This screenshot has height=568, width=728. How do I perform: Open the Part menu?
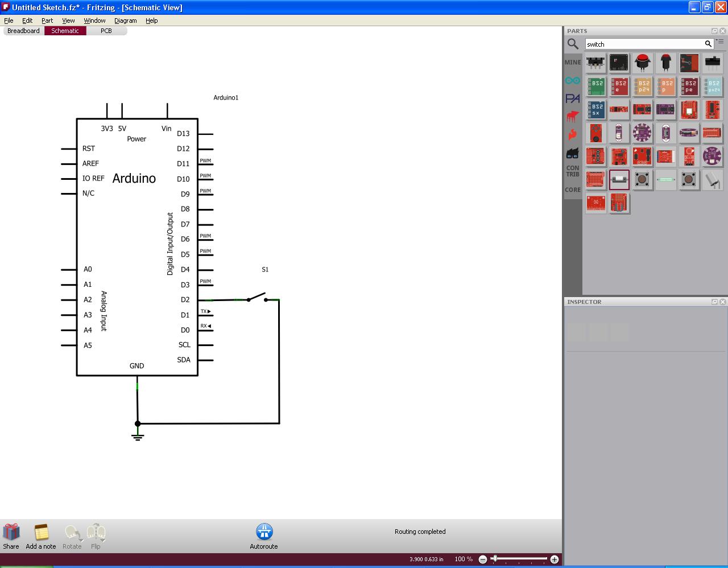point(47,20)
